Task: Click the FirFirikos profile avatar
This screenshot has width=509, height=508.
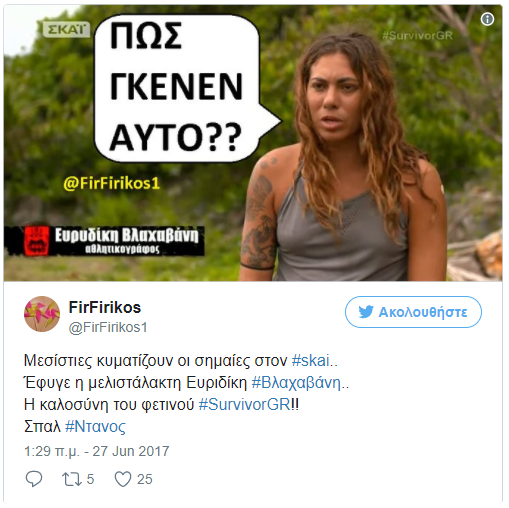Action: 42,314
